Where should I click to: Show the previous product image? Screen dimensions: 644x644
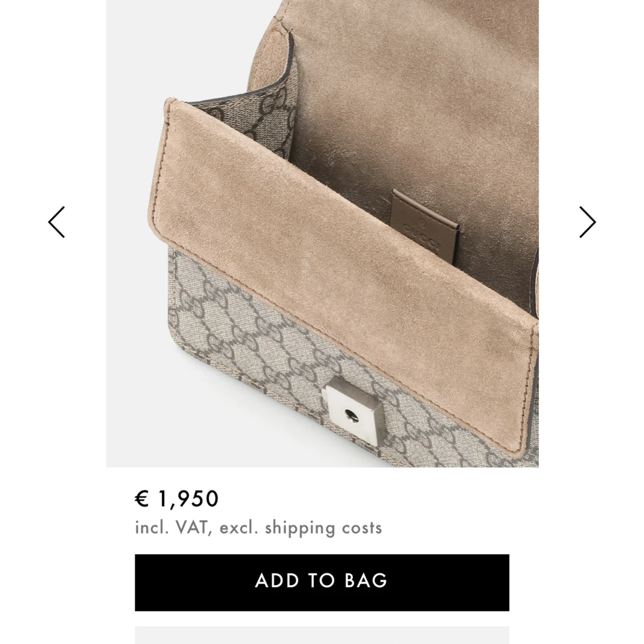click(57, 222)
